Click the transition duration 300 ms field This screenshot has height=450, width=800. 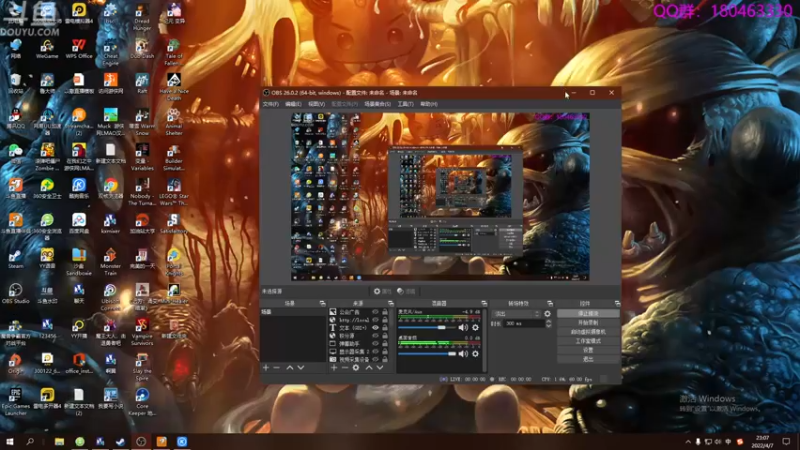pyautogui.click(x=524, y=323)
